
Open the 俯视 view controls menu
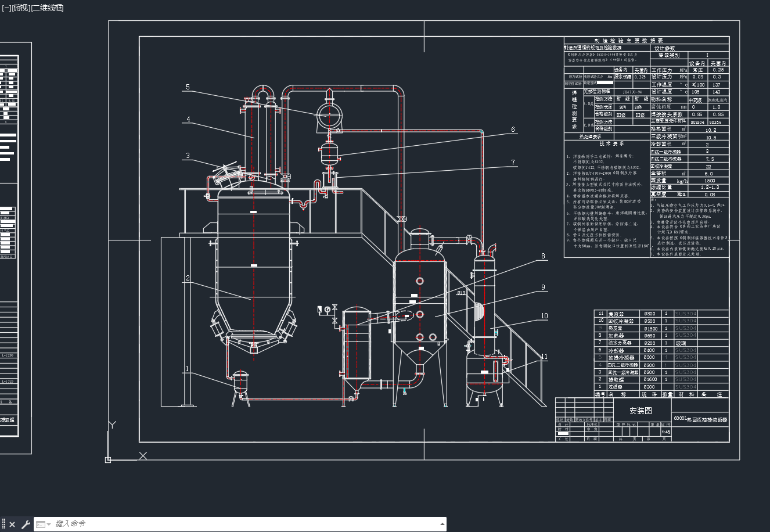[21, 8]
